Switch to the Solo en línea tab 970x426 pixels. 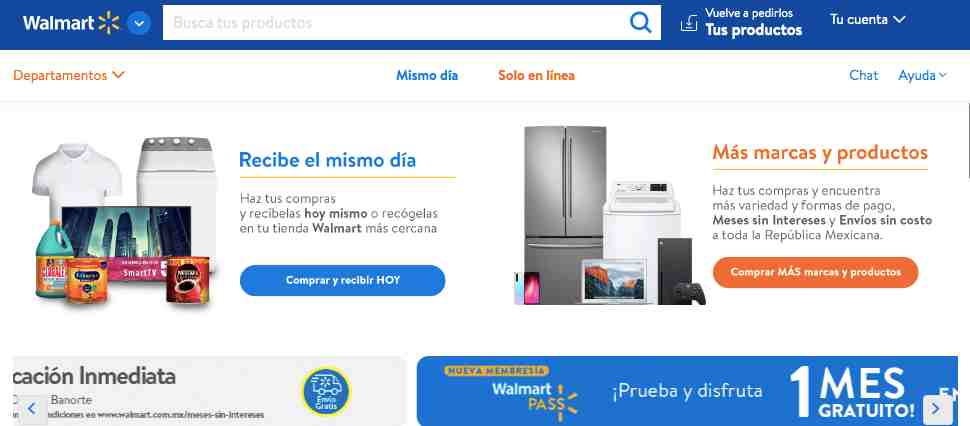[x=536, y=75]
